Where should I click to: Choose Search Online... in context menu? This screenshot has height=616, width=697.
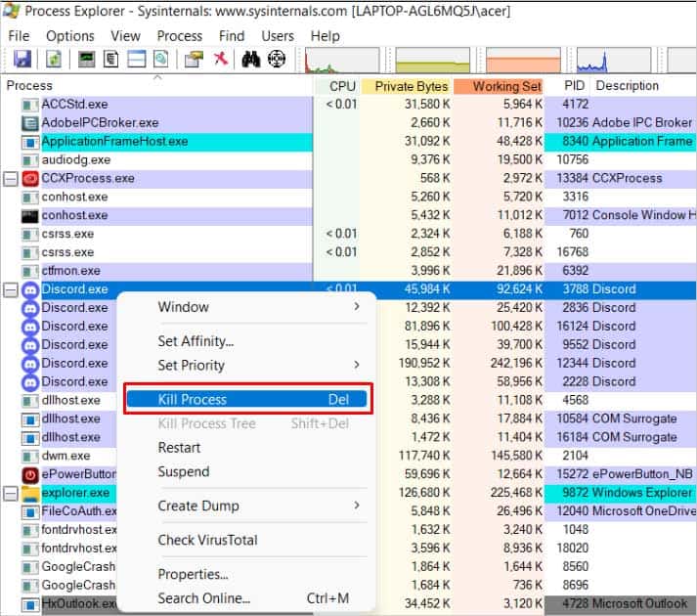coord(247,598)
